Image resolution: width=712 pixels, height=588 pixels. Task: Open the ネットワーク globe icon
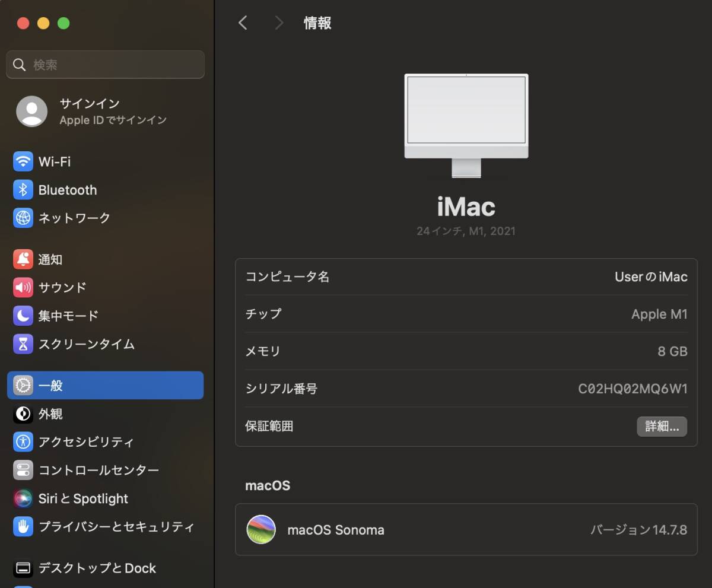23,218
